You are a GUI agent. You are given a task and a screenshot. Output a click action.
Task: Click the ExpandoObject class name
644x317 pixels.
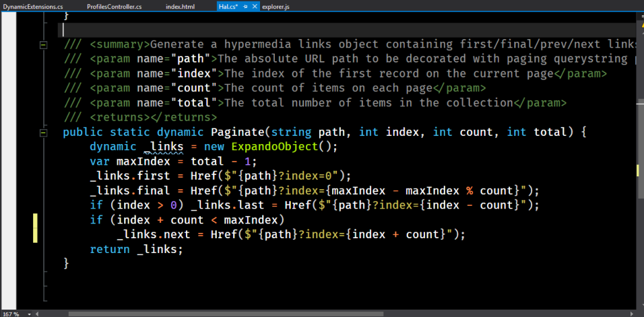coord(274,147)
